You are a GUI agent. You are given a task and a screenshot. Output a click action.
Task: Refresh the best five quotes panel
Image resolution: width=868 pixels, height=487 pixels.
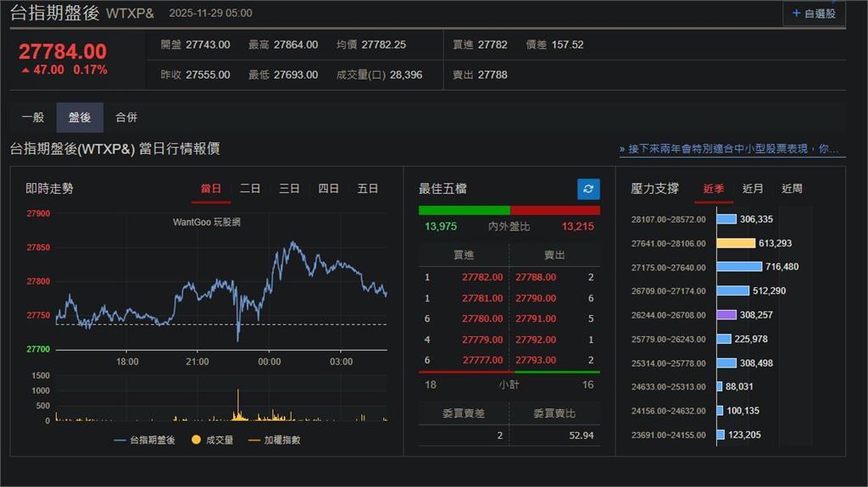pos(588,189)
